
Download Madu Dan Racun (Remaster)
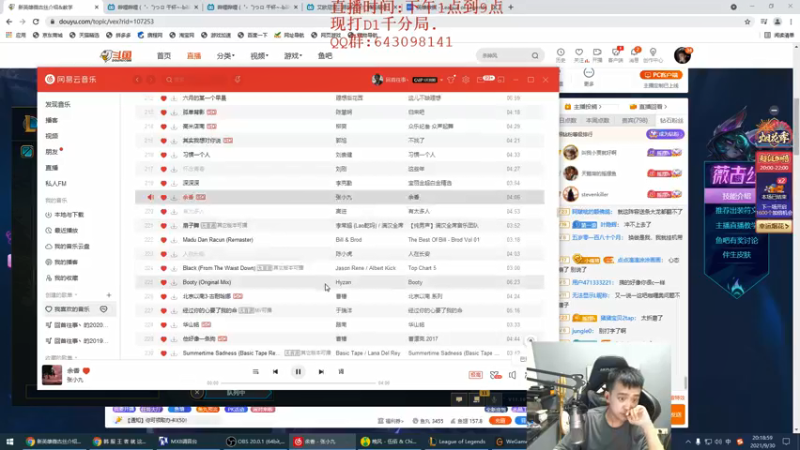click(174, 240)
